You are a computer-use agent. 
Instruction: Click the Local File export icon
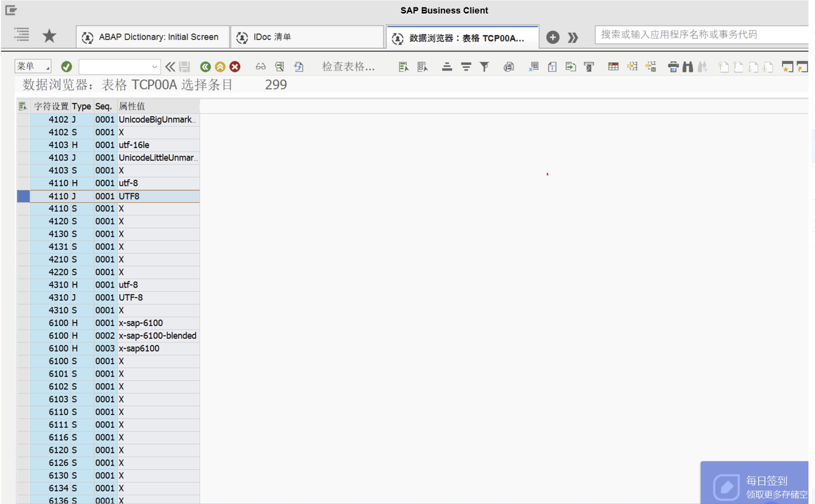click(571, 67)
